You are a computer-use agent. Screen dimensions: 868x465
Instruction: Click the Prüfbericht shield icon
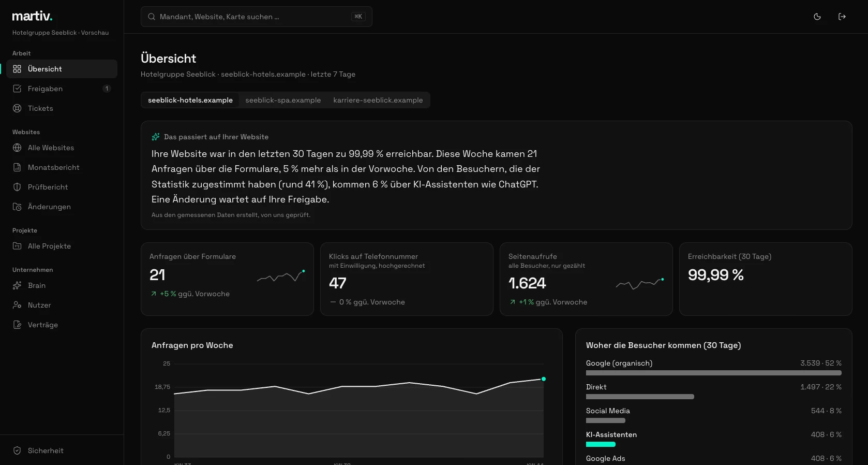pyautogui.click(x=17, y=187)
